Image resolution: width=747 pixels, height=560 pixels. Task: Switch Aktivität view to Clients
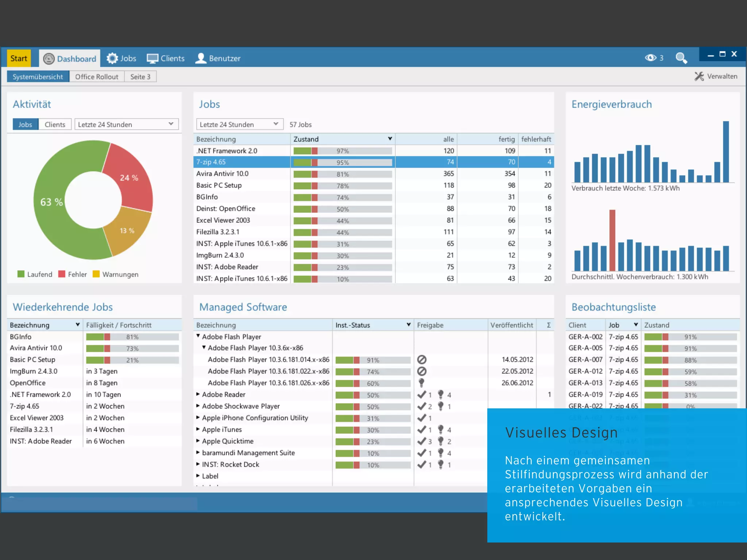click(x=55, y=125)
